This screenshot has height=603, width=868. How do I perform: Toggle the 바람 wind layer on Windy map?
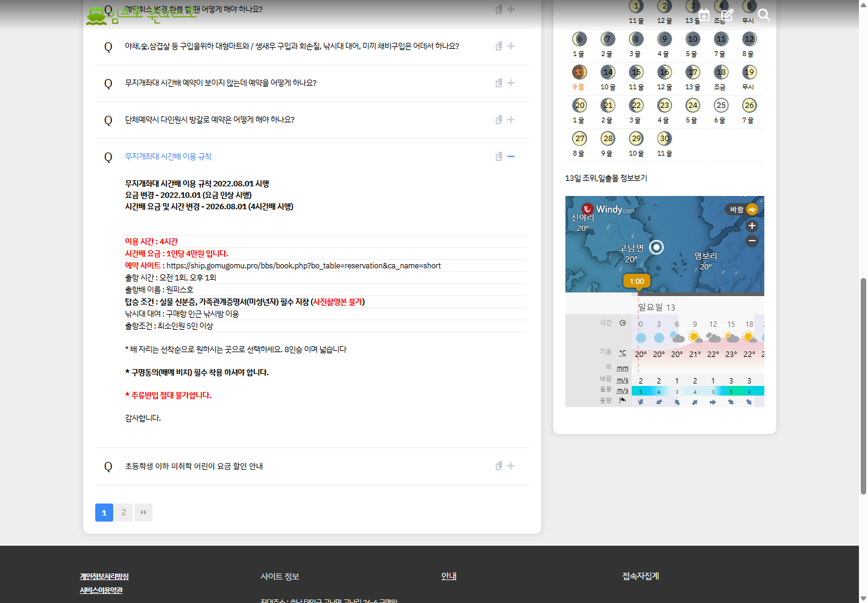pos(742,209)
